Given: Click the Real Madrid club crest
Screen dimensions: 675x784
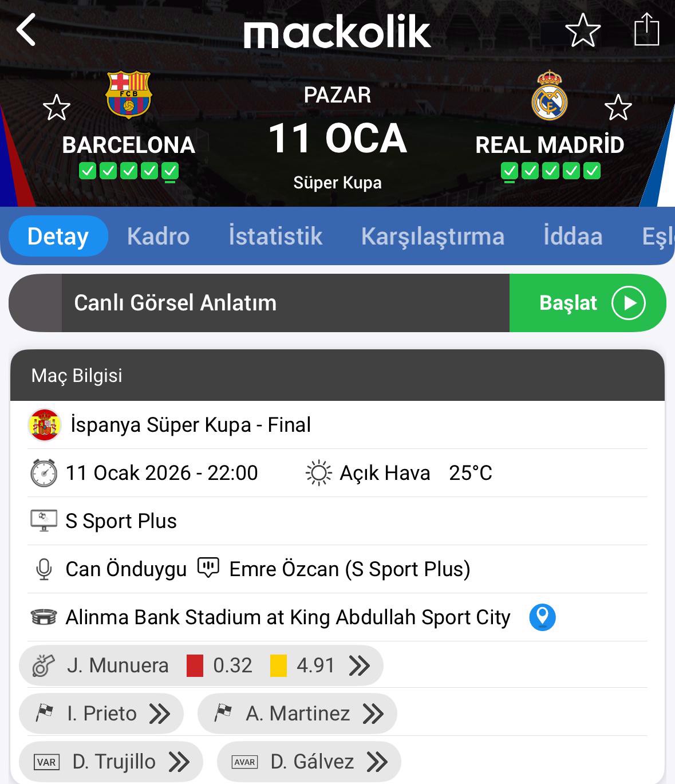Looking at the screenshot, I should coord(549,96).
